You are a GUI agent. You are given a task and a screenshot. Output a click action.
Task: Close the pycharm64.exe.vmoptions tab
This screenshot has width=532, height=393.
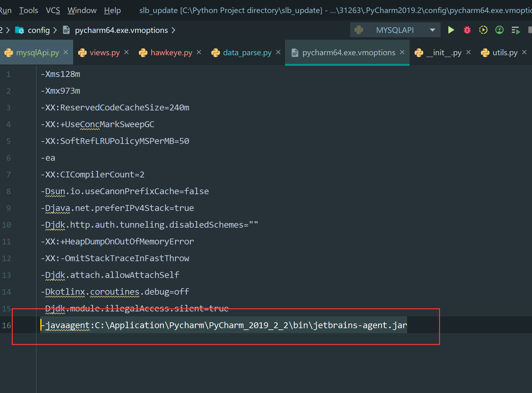[x=402, y=52]
